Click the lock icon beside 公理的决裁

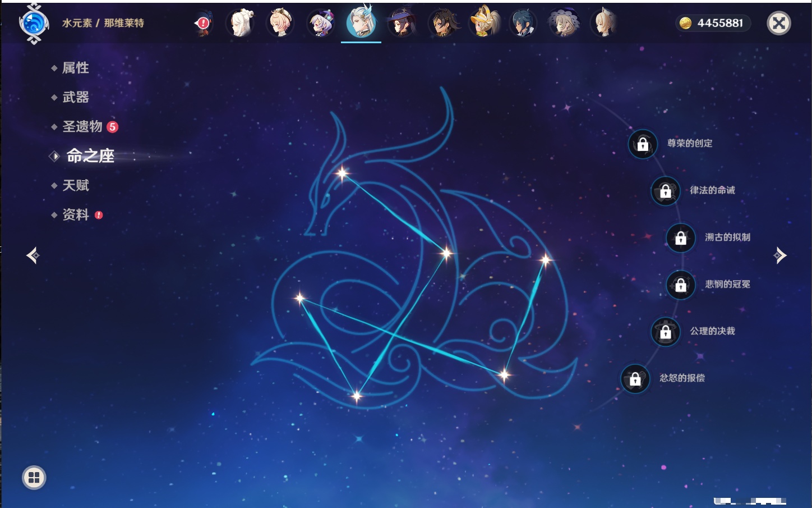(x=666, y=332)
